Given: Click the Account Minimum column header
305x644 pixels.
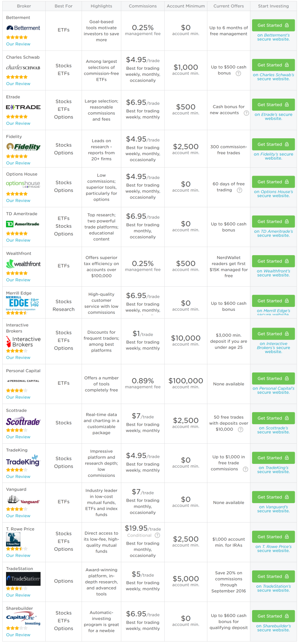Looking at the screenshot, I should (x=186, y=6).
